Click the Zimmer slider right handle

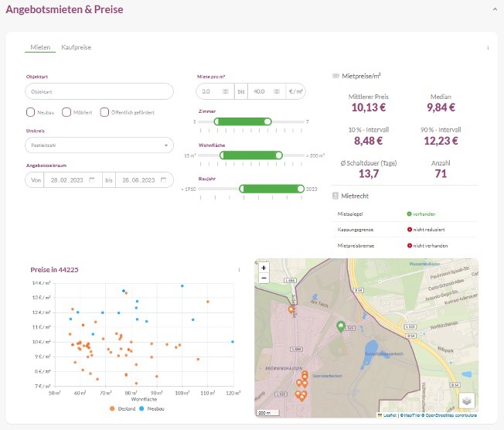(267, 121)
